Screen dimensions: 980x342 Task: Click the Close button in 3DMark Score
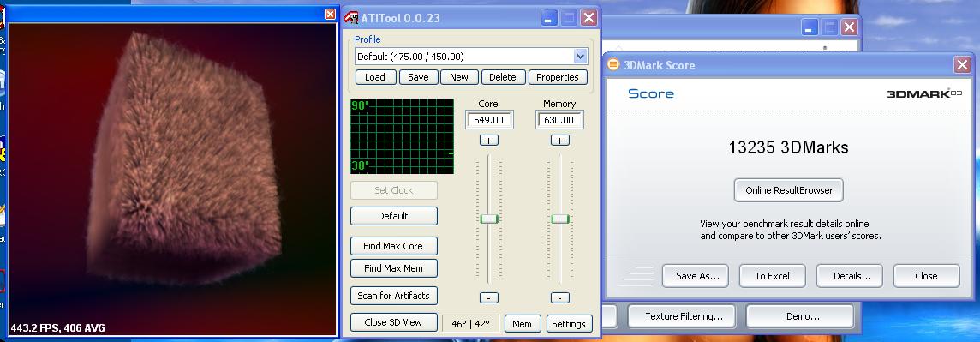click(x=926, y=276)
